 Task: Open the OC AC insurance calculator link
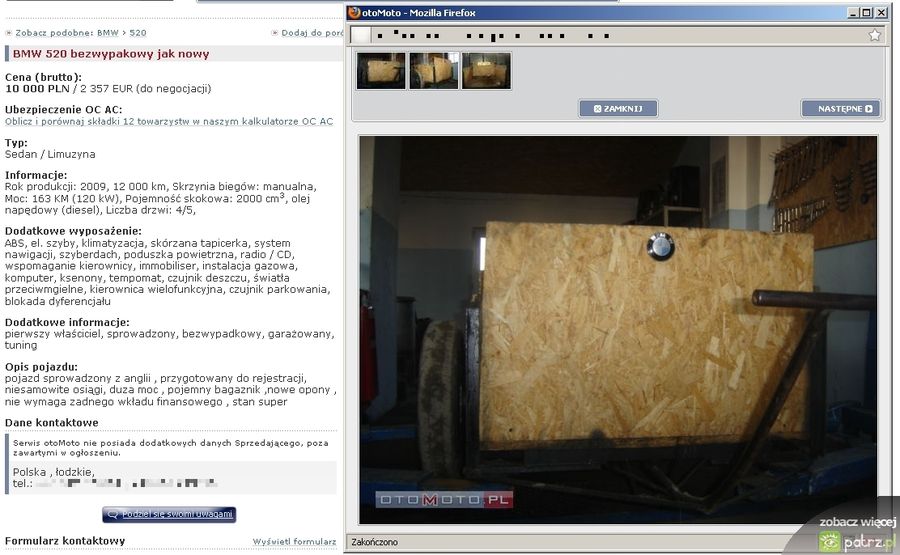point(169,121)
